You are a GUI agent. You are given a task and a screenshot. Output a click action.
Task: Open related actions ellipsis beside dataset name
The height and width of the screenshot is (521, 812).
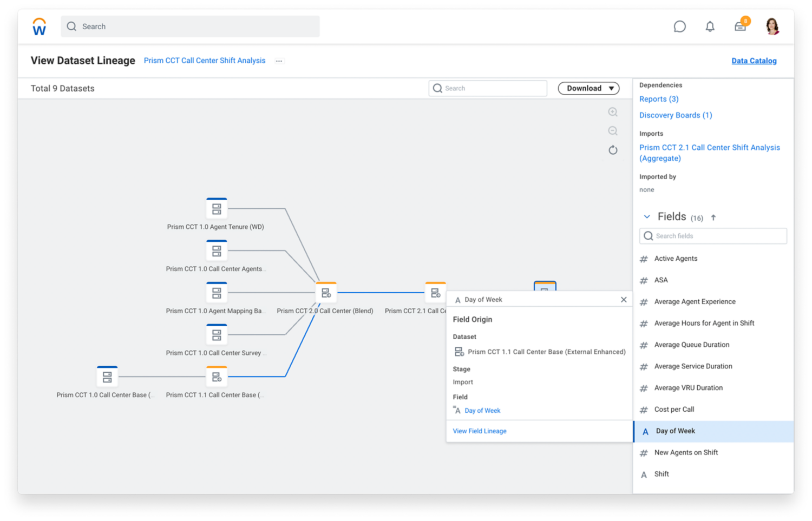pos(279,61)
